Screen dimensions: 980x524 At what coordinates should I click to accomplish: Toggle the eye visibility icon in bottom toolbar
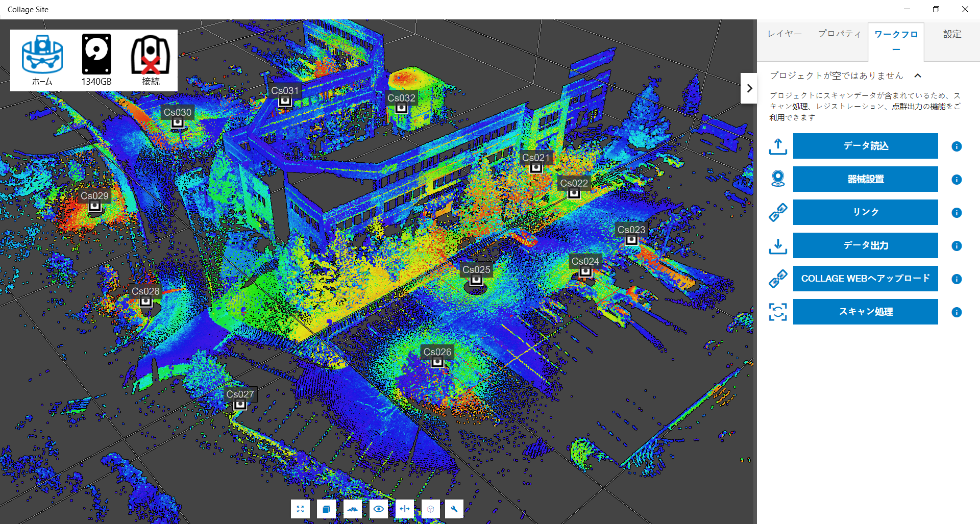[x=378, y=509]
